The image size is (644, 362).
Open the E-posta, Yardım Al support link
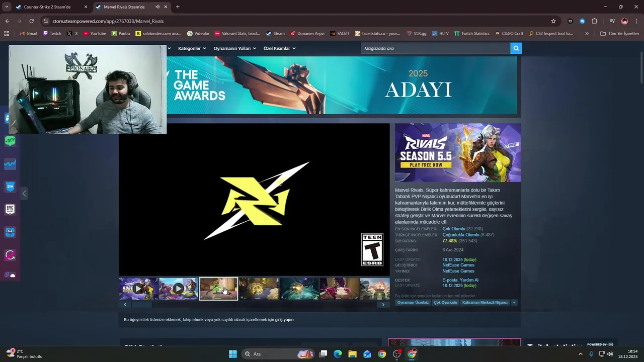(460, 280)
